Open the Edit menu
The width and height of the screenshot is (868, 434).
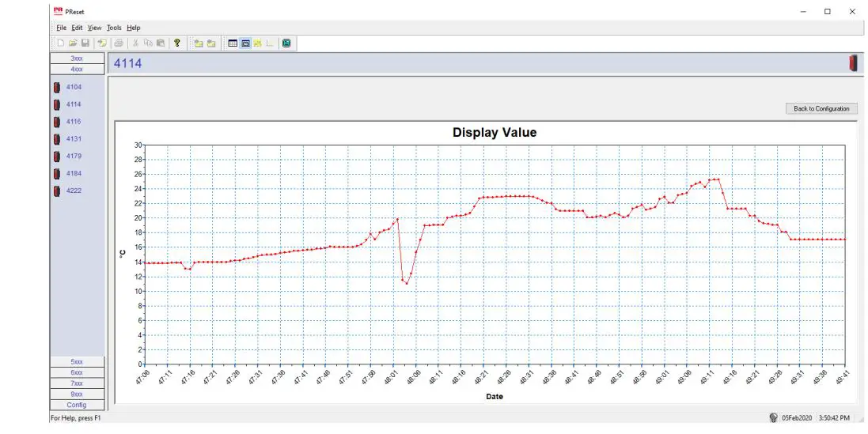click(77, 28)
